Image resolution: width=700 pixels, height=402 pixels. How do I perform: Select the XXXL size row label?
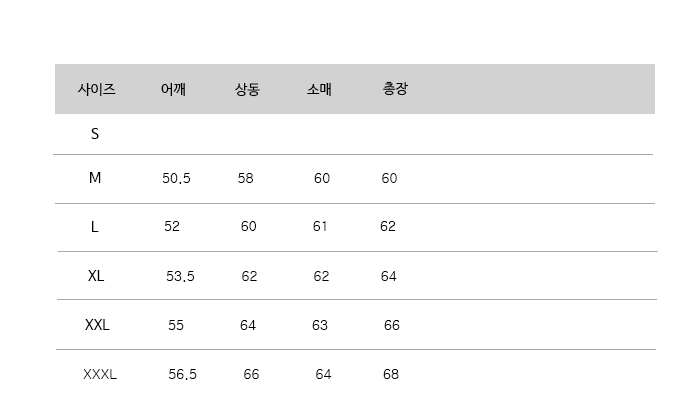[100, 374]
